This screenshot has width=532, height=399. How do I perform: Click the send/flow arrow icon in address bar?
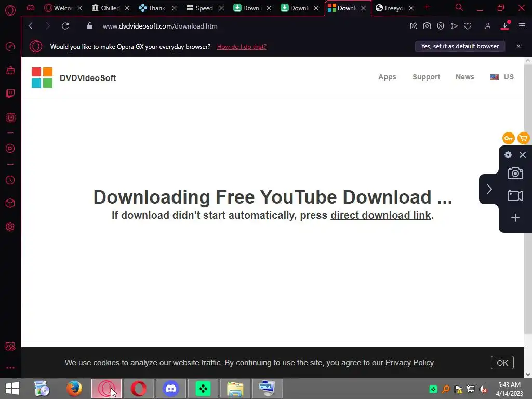pos(454,26)
